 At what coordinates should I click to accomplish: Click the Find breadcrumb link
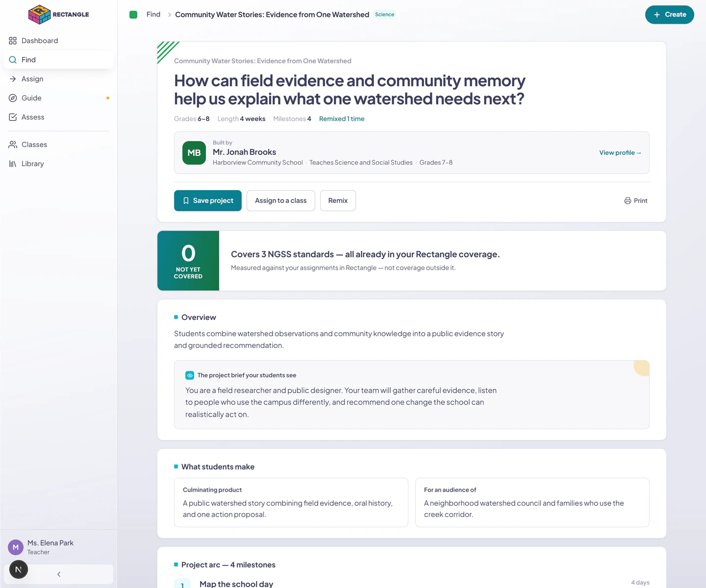point(153,15)
